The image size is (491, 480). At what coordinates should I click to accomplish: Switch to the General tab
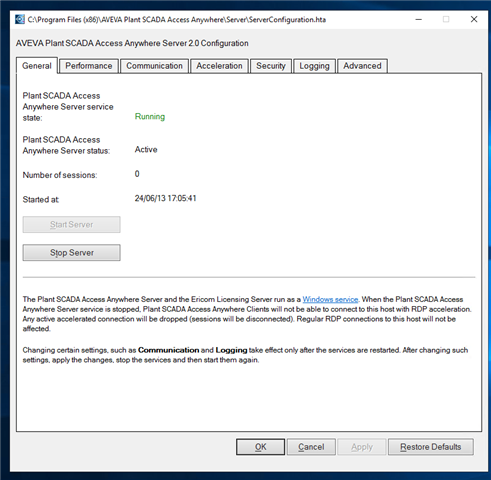coord(37,66)
